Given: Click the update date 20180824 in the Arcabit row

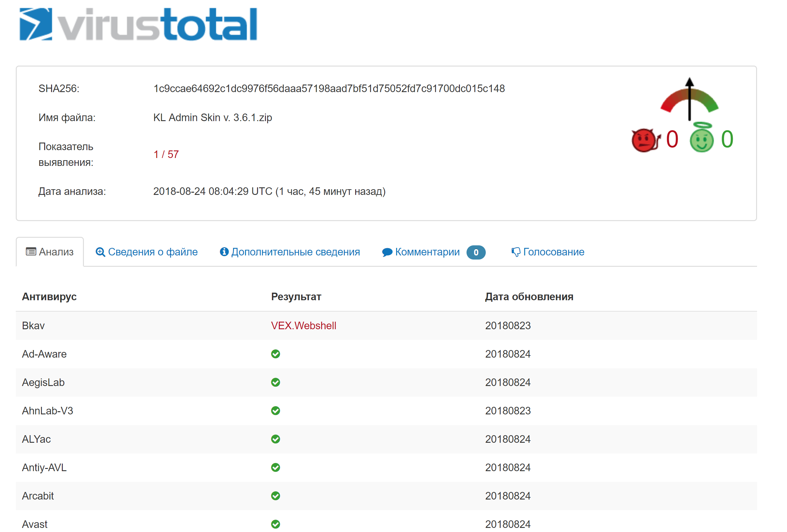Looking at the screenshot, I should point(508,496).
